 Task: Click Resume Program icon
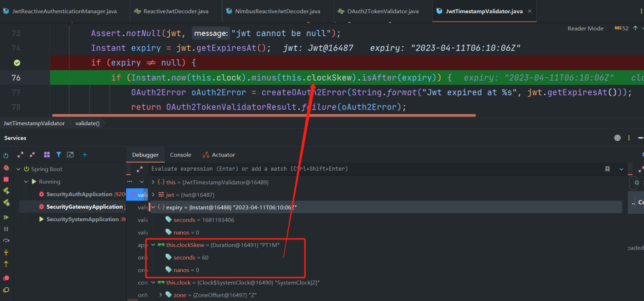pyautogui.click(x=6, y=217)
